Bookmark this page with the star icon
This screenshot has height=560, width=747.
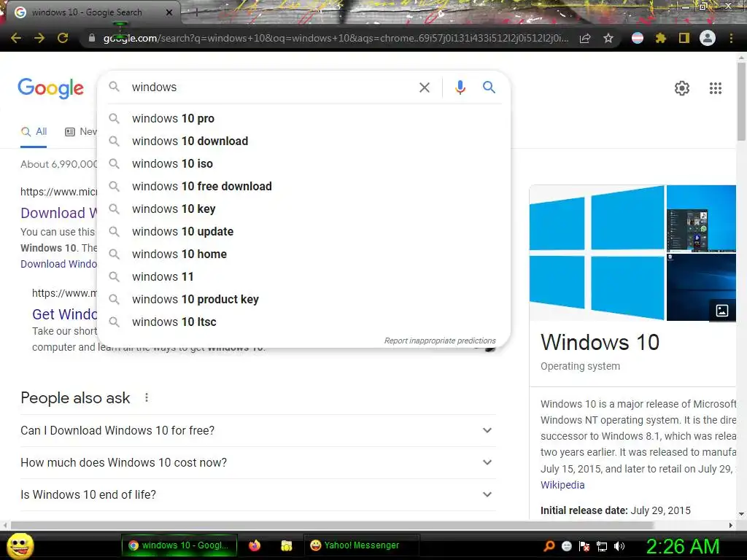point(608,38)
